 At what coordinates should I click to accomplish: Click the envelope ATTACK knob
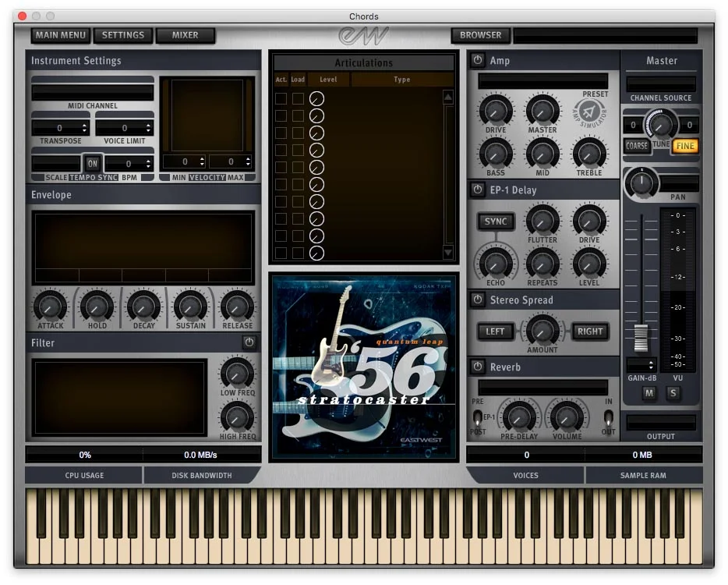pyautogui.click(x=50, y=307)
